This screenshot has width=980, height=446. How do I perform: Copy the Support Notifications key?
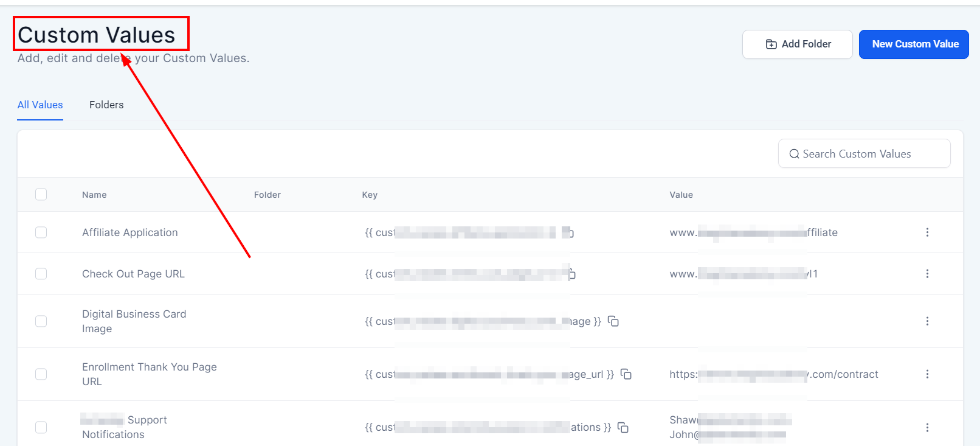click(623, 427)
